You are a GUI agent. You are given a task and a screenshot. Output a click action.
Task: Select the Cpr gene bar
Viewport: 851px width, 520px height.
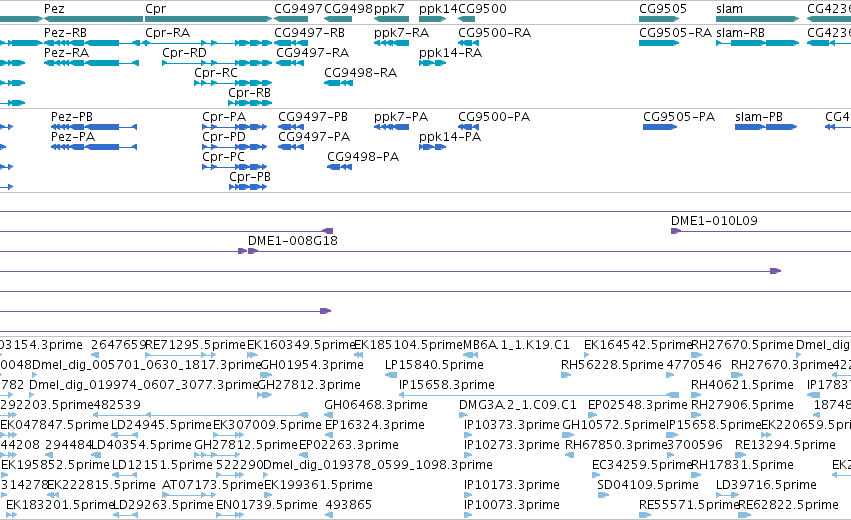208,19
